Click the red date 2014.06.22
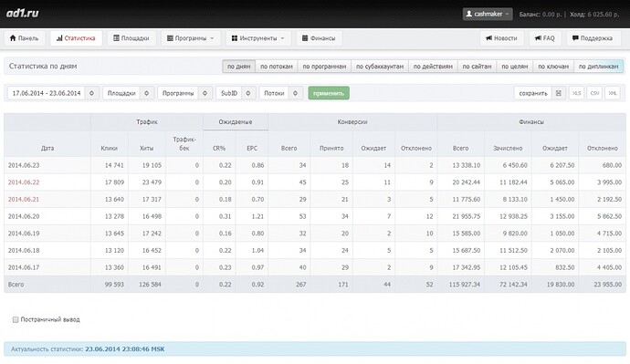This screenshot has height=364, width=630. point(24,182)
